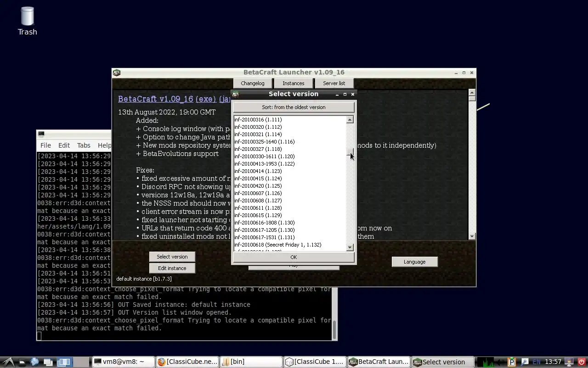This screenshot has height=368, width=588.
Task: Open the clipboard manager P tray icon
Action: [512, 362]
